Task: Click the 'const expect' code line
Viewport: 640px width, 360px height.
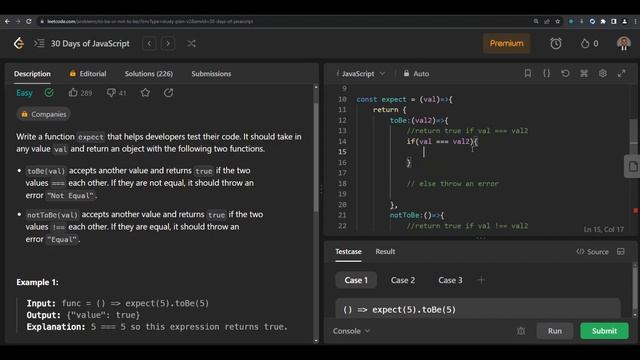Action: coord(404,99)
